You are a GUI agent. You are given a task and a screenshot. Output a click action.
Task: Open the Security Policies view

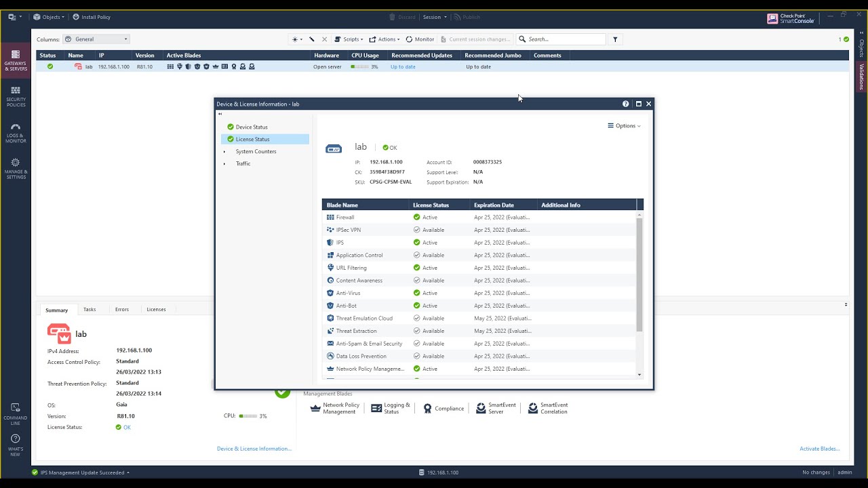point(16,96)
